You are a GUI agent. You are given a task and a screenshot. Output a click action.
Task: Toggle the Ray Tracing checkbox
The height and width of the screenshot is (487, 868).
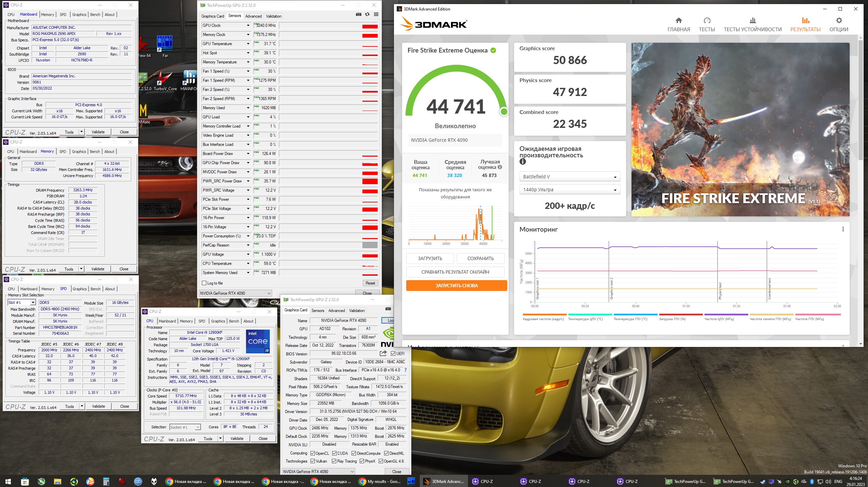(x=334, y=461)
